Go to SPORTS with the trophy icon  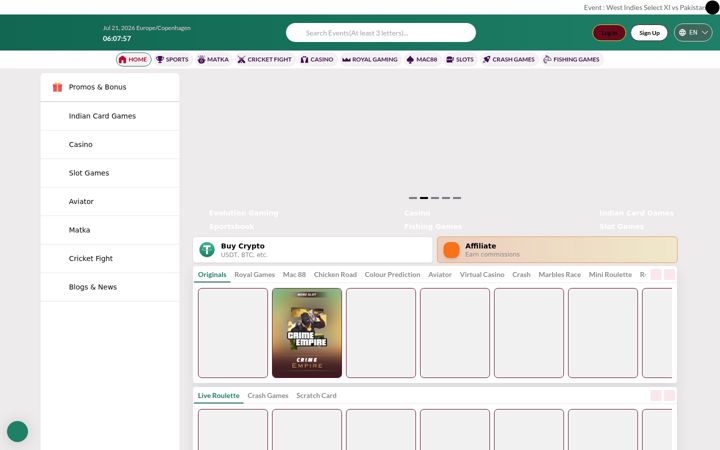[172, 60]
